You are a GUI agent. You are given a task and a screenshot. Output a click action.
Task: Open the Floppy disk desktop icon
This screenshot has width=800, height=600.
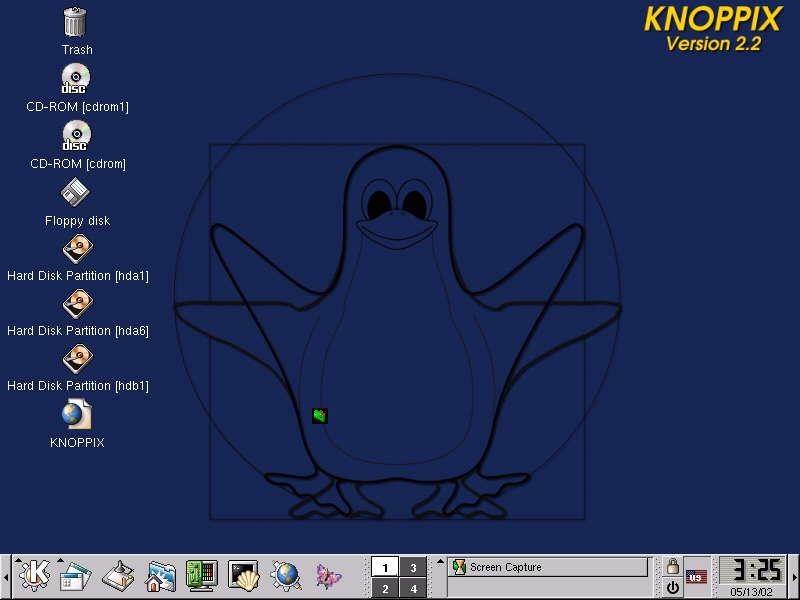(x=76, y=192)
